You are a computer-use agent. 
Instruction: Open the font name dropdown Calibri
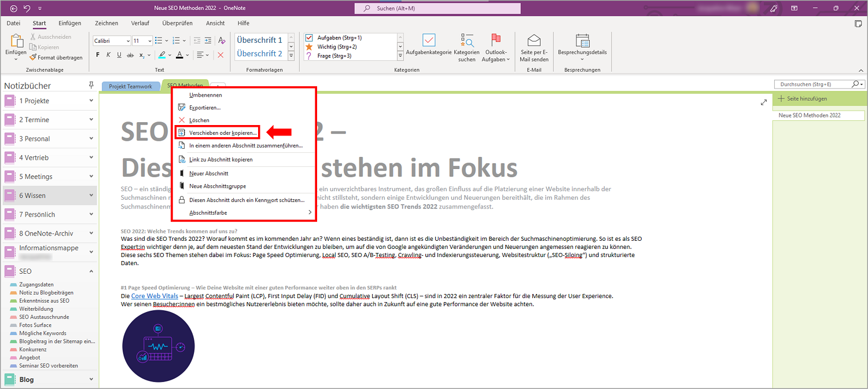coord(128,41)
